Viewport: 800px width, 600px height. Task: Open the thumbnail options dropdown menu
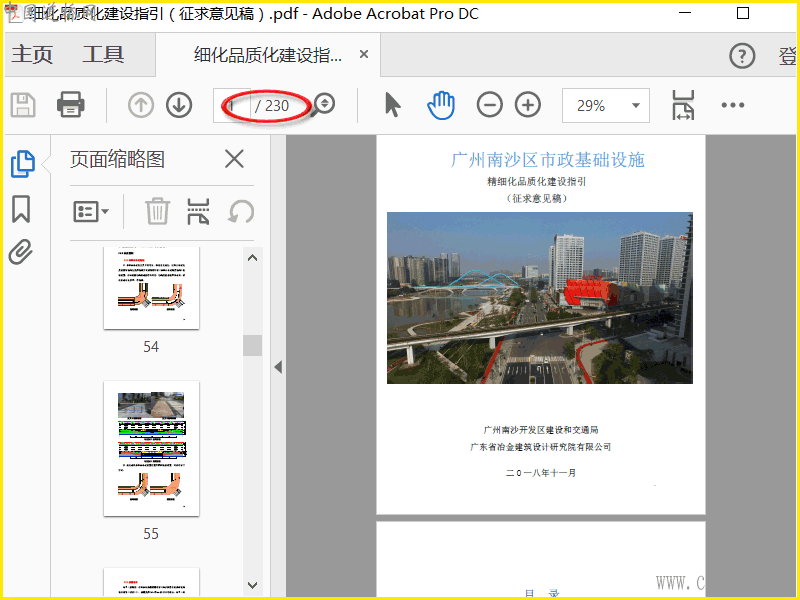[x=91, y=211]
